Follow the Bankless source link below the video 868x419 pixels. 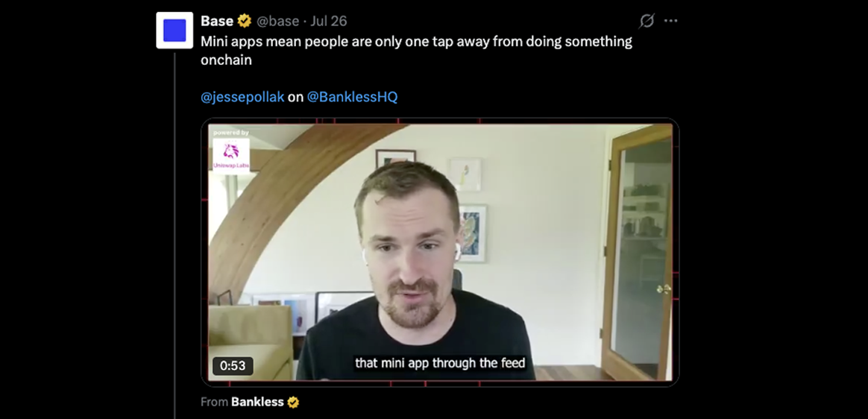point(257,402)
